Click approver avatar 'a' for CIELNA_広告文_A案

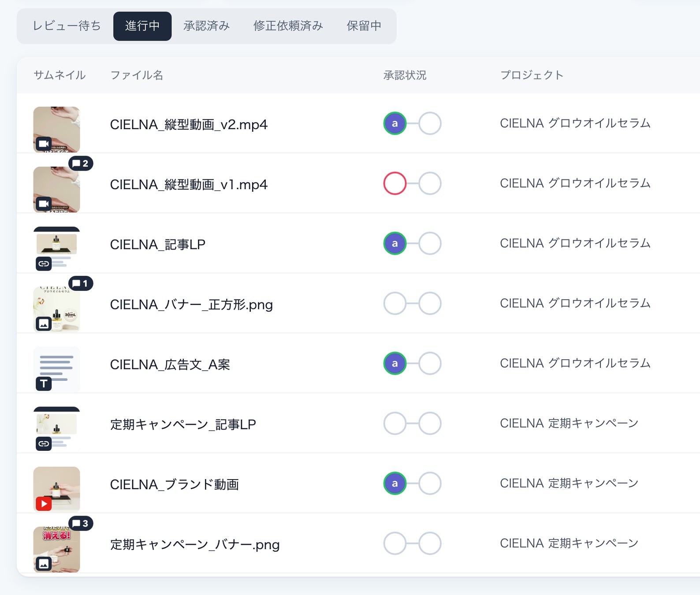click(x=395, y=364)
